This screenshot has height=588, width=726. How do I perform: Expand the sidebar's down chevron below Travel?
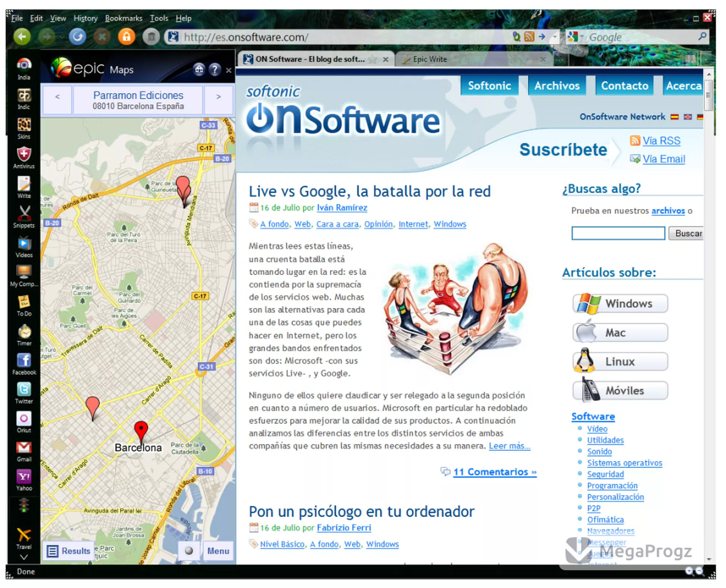tap(24, 557)
